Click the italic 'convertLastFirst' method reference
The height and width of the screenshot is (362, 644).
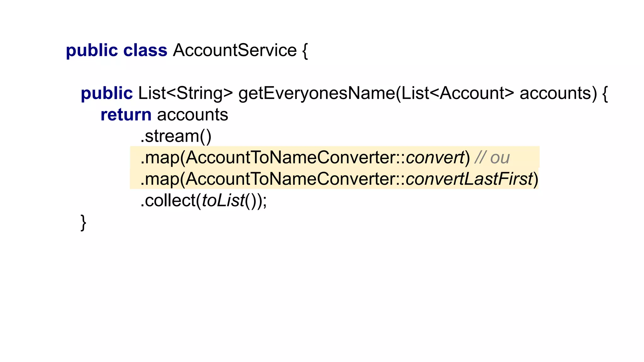(469, 179)
